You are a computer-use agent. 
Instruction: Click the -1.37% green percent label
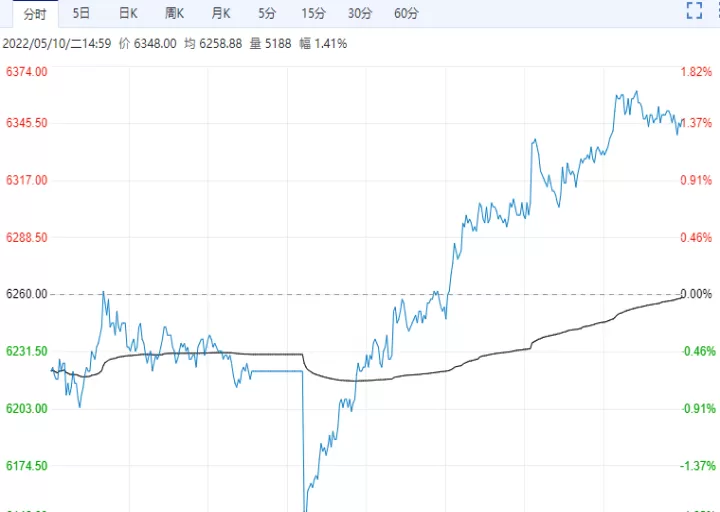click(698, 466)
